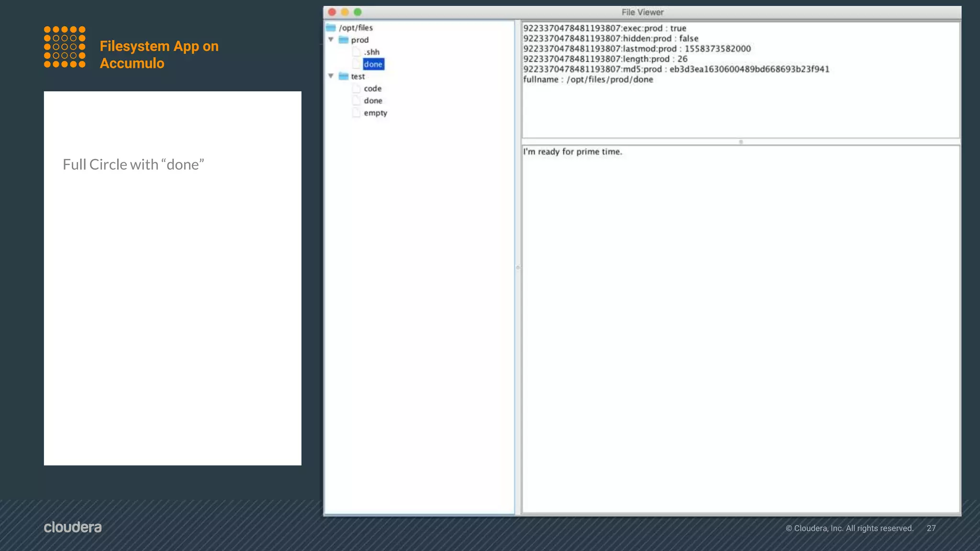
Task: Select the prod folder label
Action: coord(360,40)
